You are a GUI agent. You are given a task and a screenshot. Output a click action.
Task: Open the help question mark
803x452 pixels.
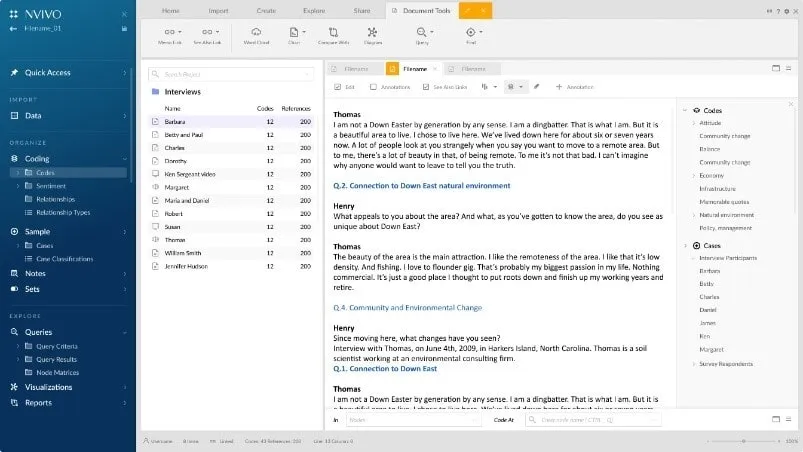click(x=778, y=11)
